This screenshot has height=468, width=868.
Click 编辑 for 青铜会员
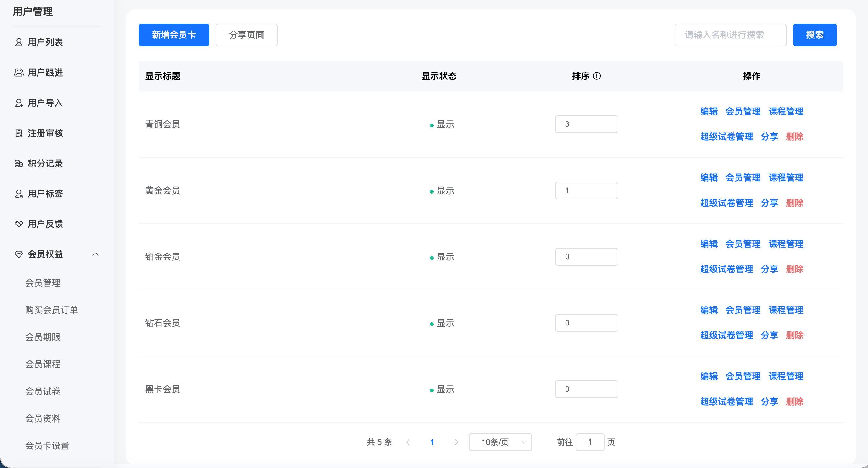pos(709,112)
